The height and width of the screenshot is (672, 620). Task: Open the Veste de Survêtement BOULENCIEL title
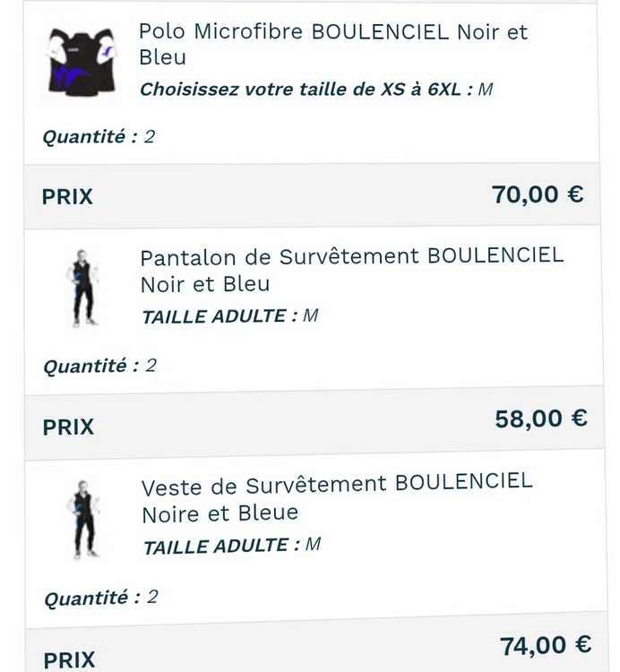(x=336, y=498)
